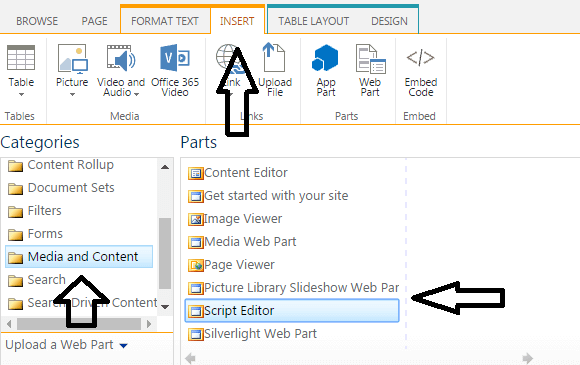Choose the Image Viewer web part

[243, 219]
